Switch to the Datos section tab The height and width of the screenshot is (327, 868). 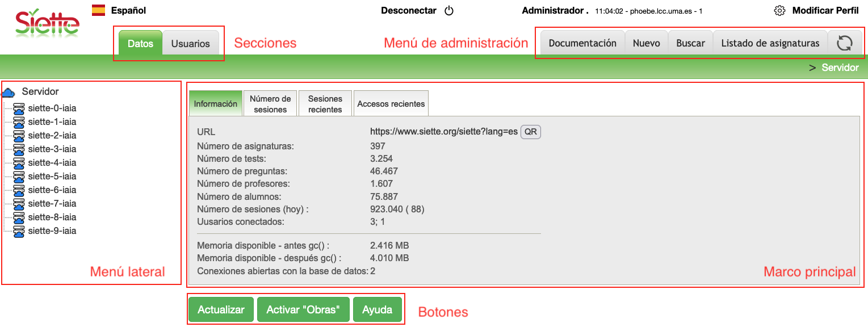(140, 44)
